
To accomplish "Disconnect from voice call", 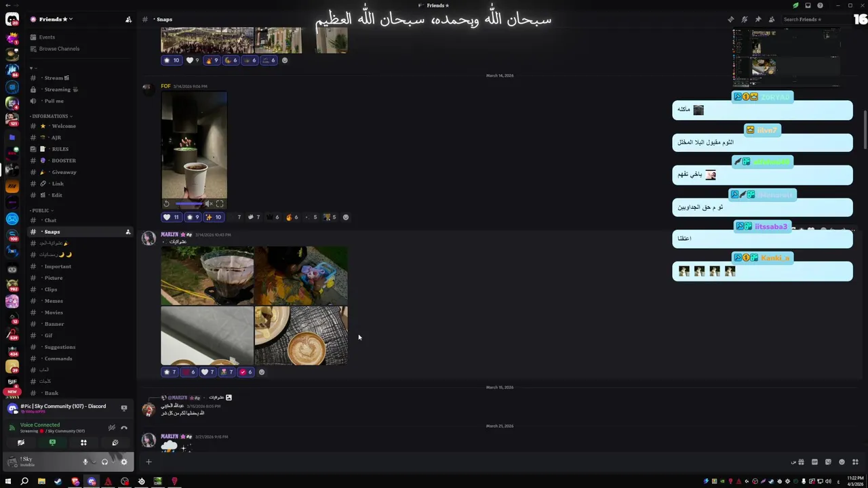I will pyautogui.click(x=124, y=428).
